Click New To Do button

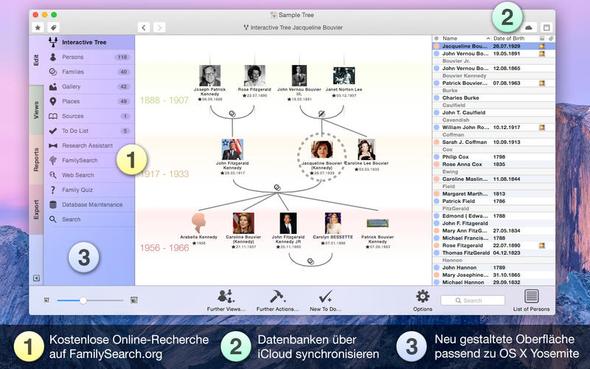coord(325,300)
